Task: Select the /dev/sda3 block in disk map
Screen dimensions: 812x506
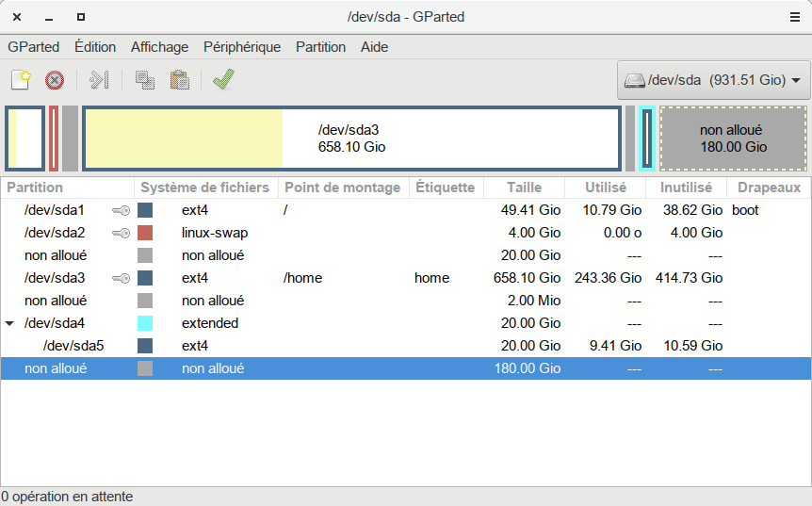Action: [x=351, y=139]
